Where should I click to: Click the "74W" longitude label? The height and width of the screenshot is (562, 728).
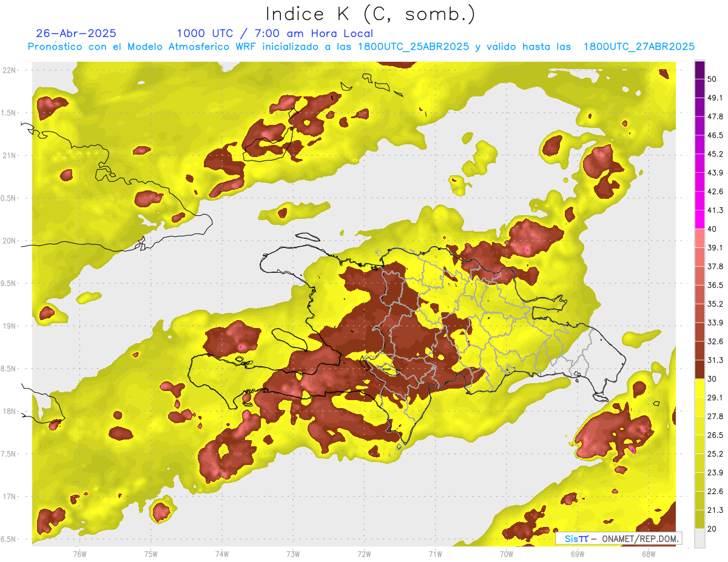point(221,554)
